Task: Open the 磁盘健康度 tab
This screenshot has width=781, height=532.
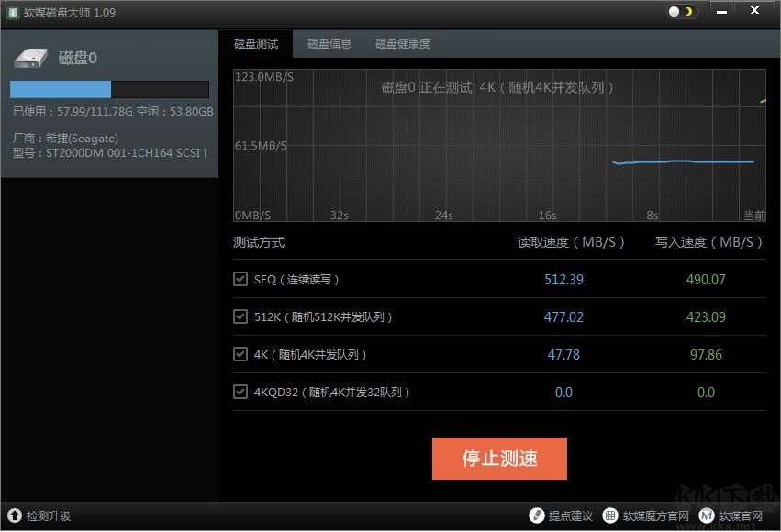Action: point(402,42)
